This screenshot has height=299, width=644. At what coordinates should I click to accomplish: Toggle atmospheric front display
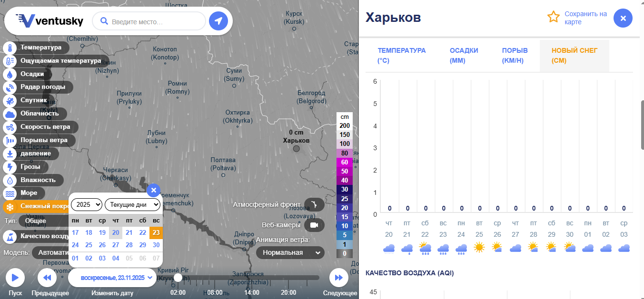pos(314,205)
